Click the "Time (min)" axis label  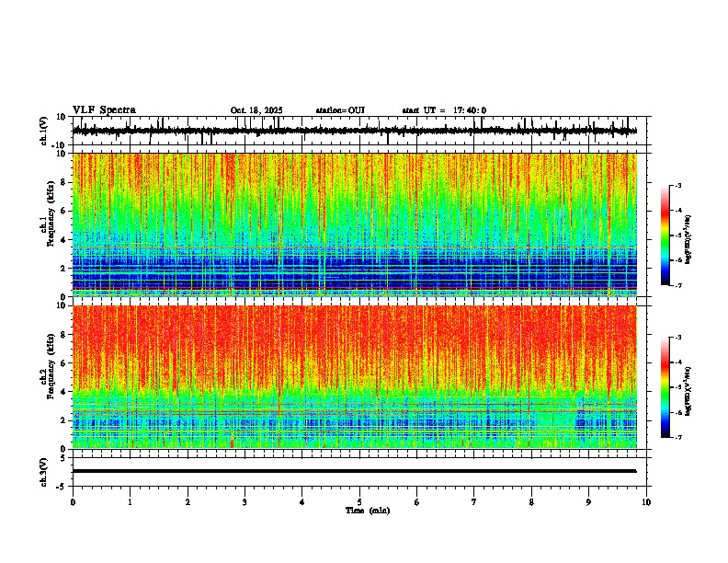click(368, 511)
